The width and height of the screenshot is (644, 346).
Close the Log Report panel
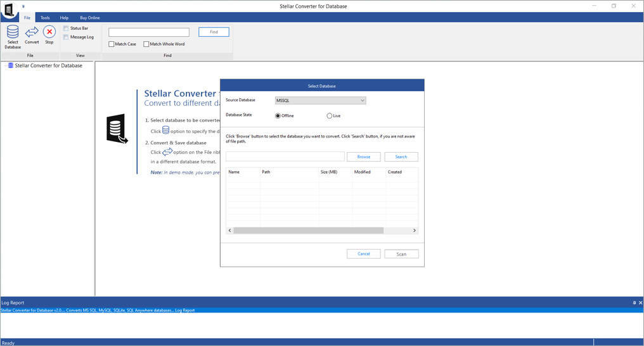click(640, 302)
